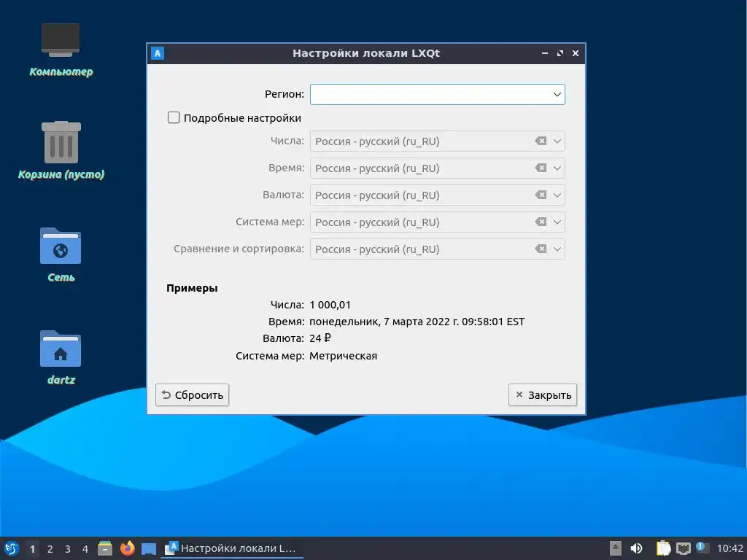The height and width of the screenshot is (560, 747).
Task: Open the update notification tray icon
Action: [x=703, y=548]
